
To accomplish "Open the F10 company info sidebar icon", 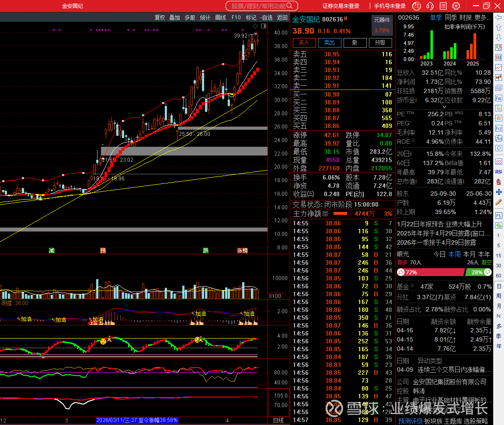I will [498, 98].
